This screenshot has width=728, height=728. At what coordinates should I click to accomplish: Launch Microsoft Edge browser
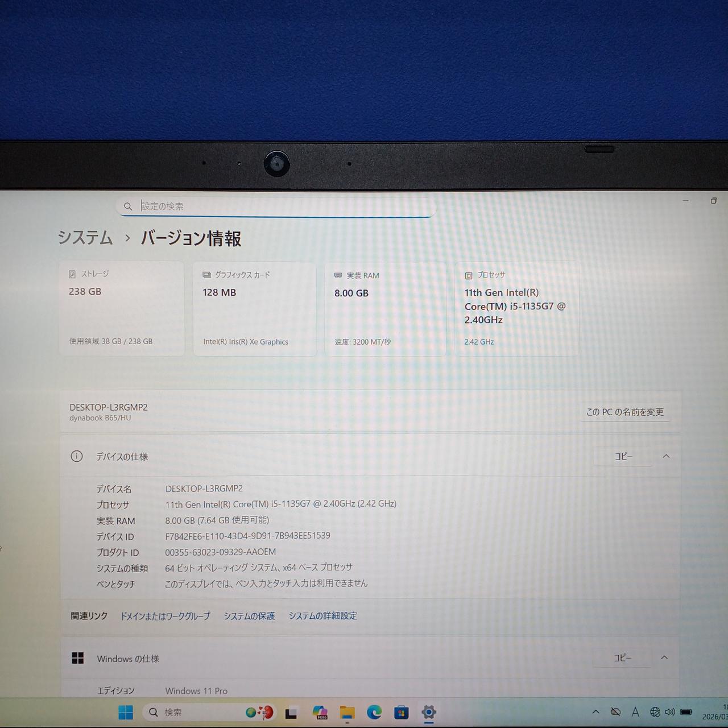(x=374, y=712)
